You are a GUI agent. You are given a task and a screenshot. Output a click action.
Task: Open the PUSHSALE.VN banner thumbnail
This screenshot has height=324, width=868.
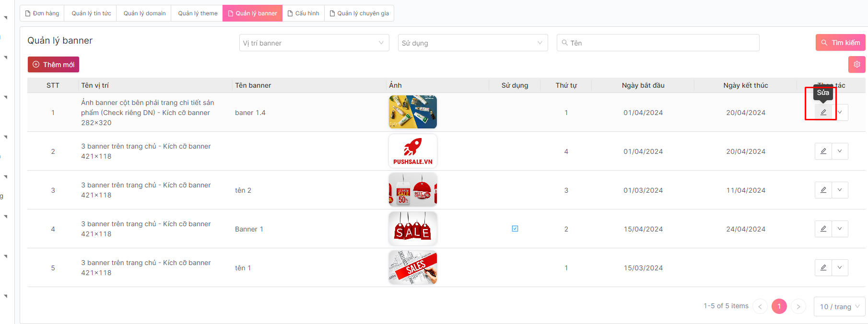click(x=412, y=151)
